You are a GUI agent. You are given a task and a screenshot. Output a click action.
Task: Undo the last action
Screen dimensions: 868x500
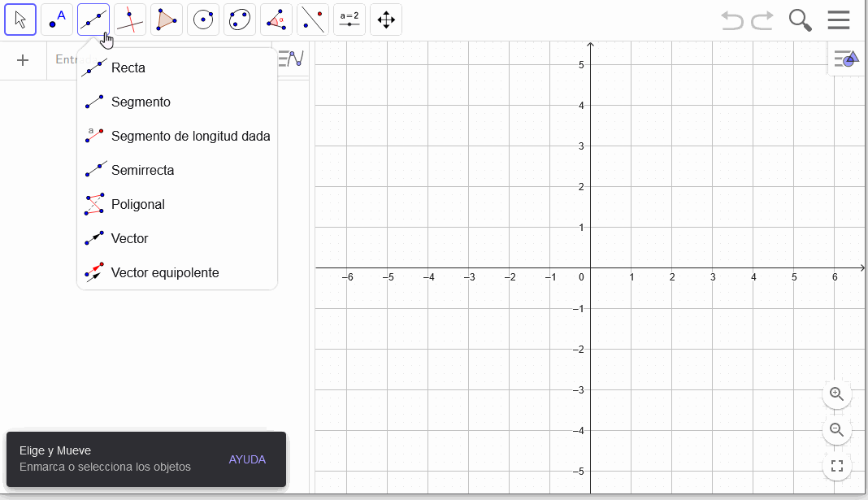tap(731, 20)
